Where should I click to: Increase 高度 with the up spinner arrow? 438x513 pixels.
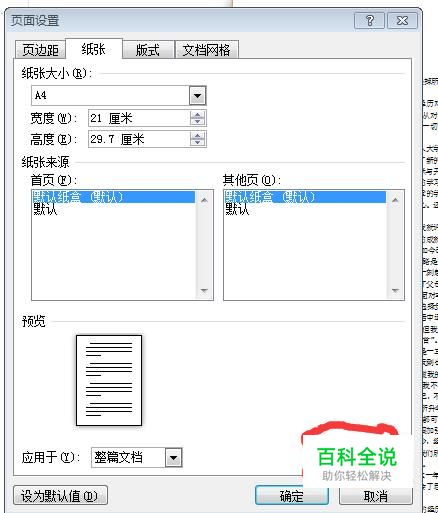(198, 135)
